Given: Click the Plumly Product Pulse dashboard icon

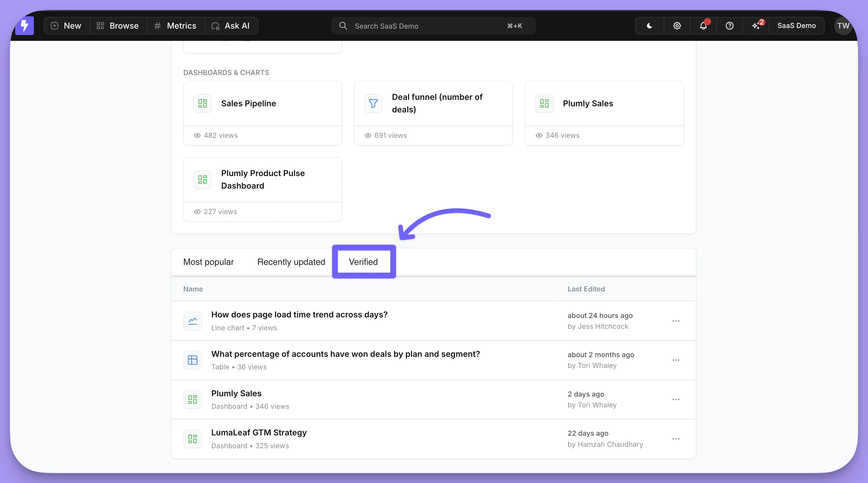Looking at the screenshot, I should coord(202,179).
